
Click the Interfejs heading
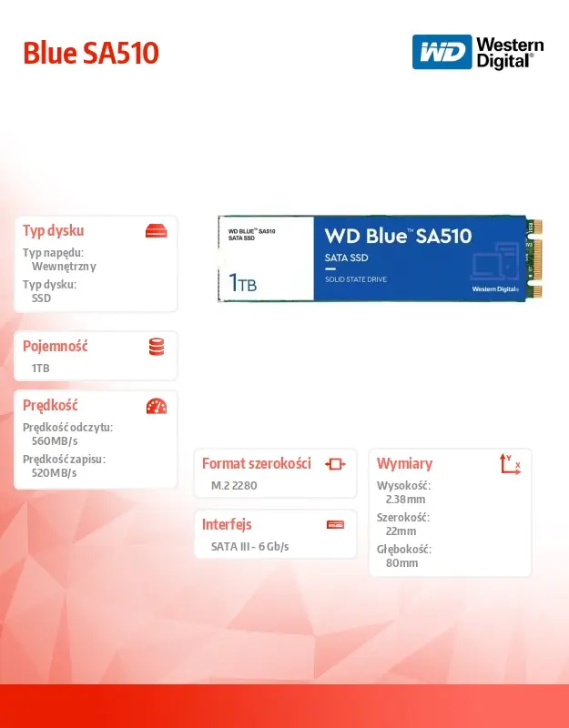[227, 525]
